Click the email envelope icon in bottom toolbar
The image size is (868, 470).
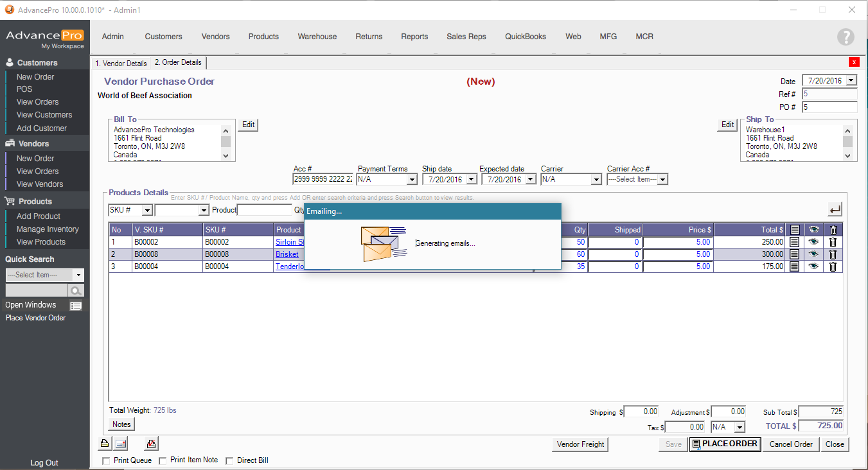point(121,444)
